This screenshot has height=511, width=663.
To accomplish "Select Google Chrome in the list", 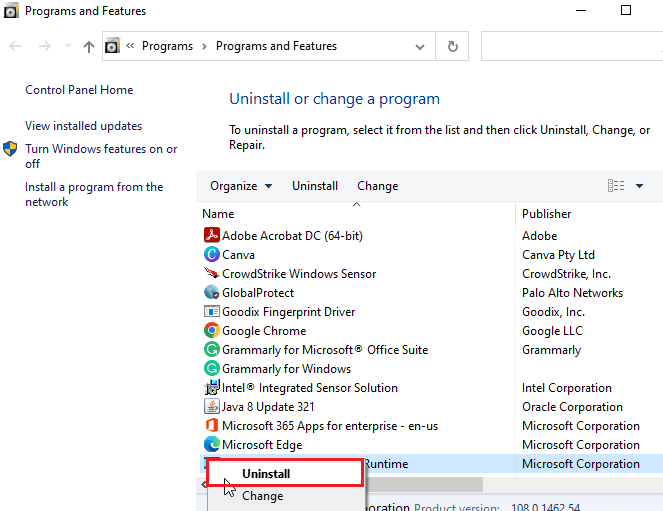I will click(264, 331).
